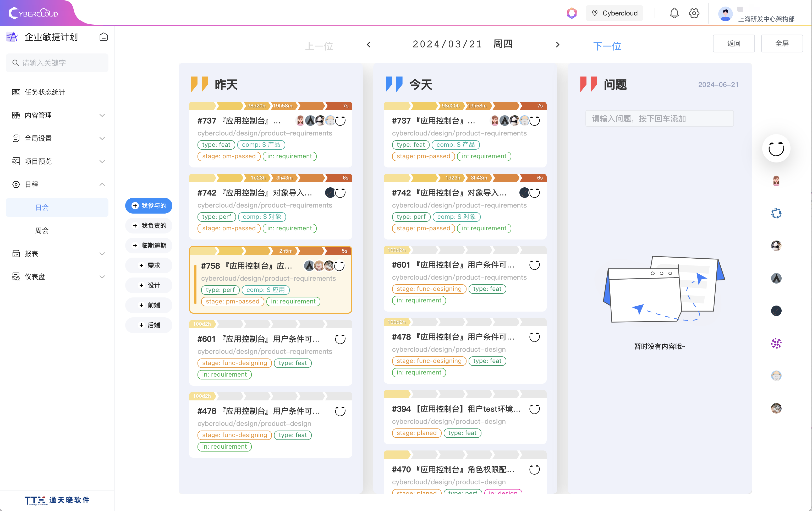Viewport: 812px width, 511px height.
Task: Open 任务状态统计 in sidebar
Action: point(45,92)
